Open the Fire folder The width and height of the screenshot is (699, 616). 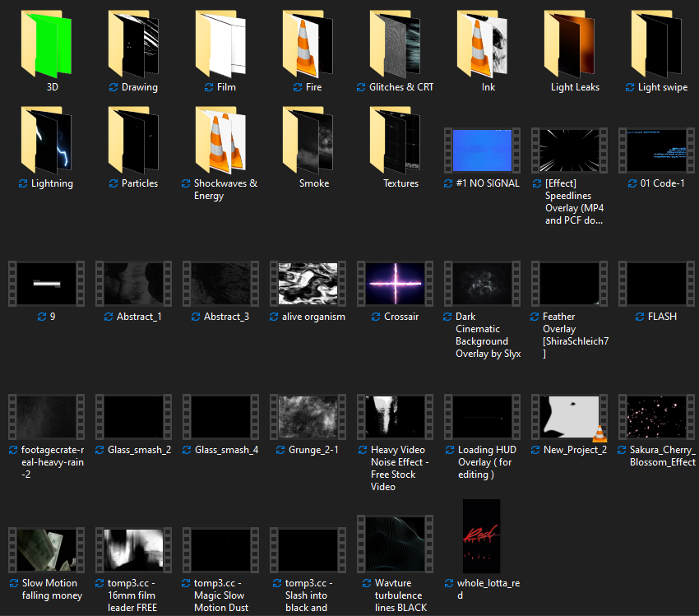308,44
